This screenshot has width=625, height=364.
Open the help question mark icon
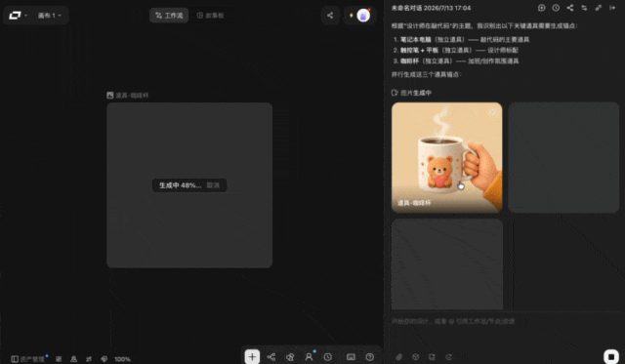pos(370,357)
